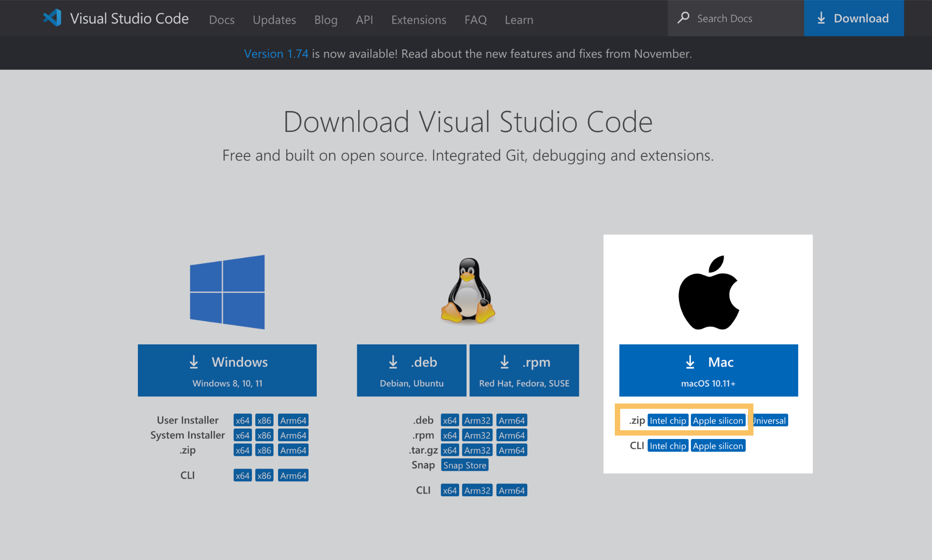Click the Linux penguin logo
The image size is (932, 560).
[467, 291]
